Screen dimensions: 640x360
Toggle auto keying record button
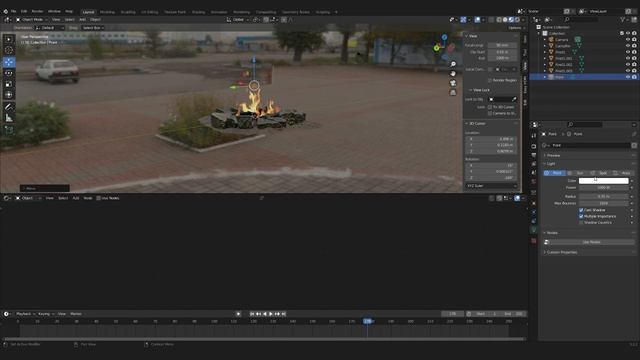(x=238, y=314)
